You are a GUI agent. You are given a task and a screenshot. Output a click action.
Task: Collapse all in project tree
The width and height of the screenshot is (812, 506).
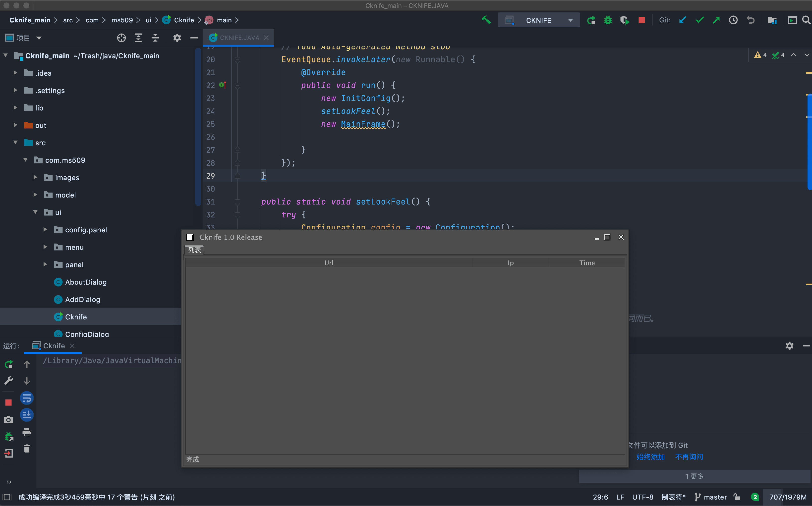click(x=155, y=38)
